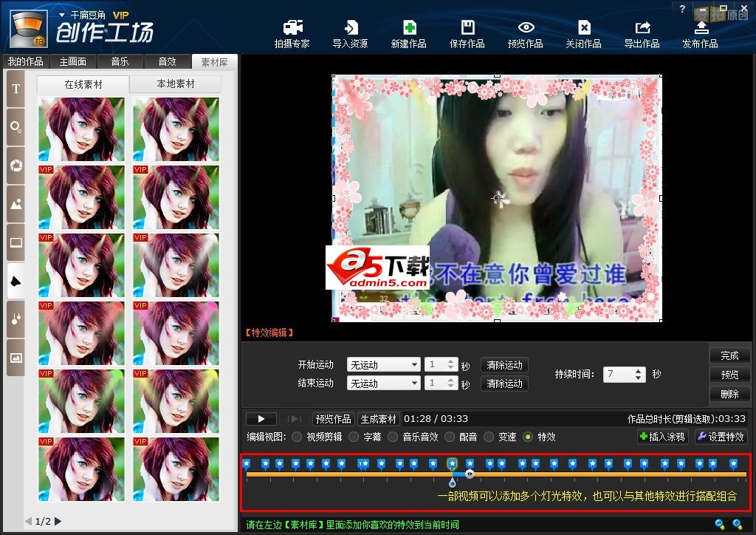Adjust 结束运动 seconds stepper
The width and height of the screenshot is (756, 535).
[x=450, y=383]
